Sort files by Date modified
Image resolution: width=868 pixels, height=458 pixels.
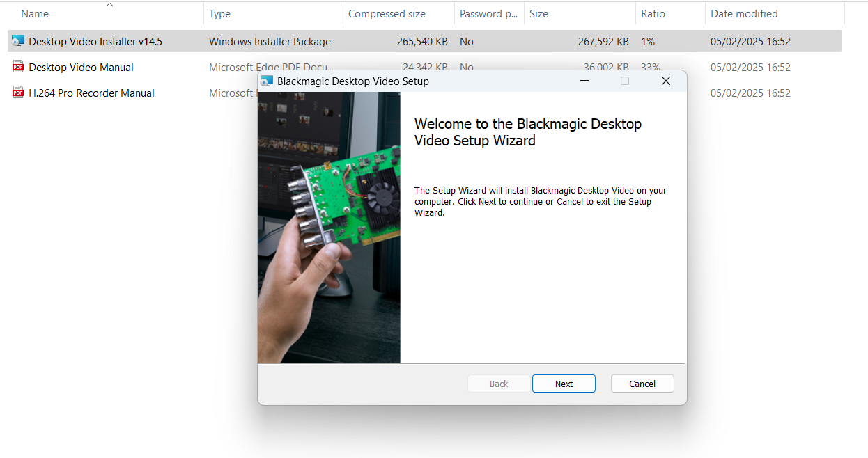743,13
